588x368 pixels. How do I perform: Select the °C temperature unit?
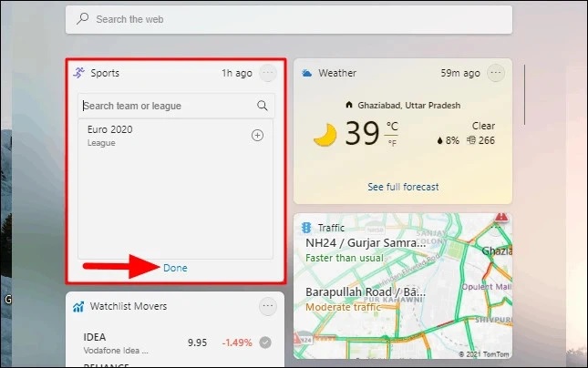[392, 127]
